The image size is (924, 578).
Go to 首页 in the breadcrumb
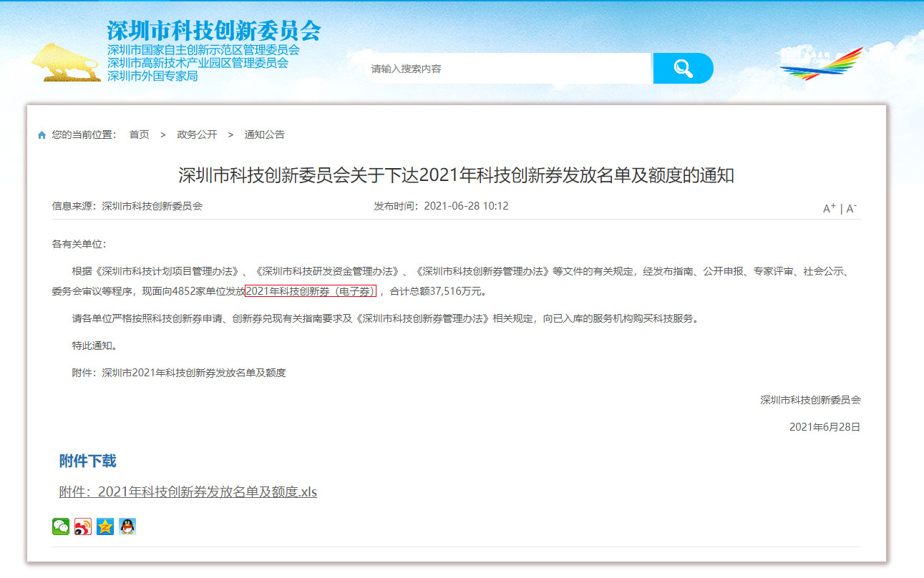(139, 134)
